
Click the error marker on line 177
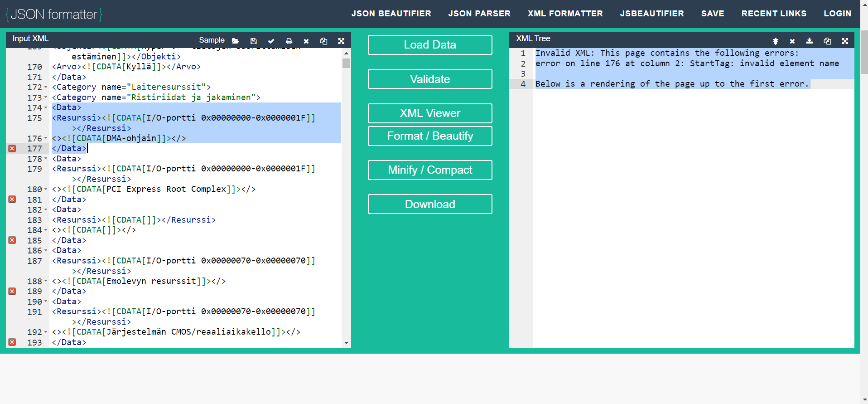tap(12, 148)
